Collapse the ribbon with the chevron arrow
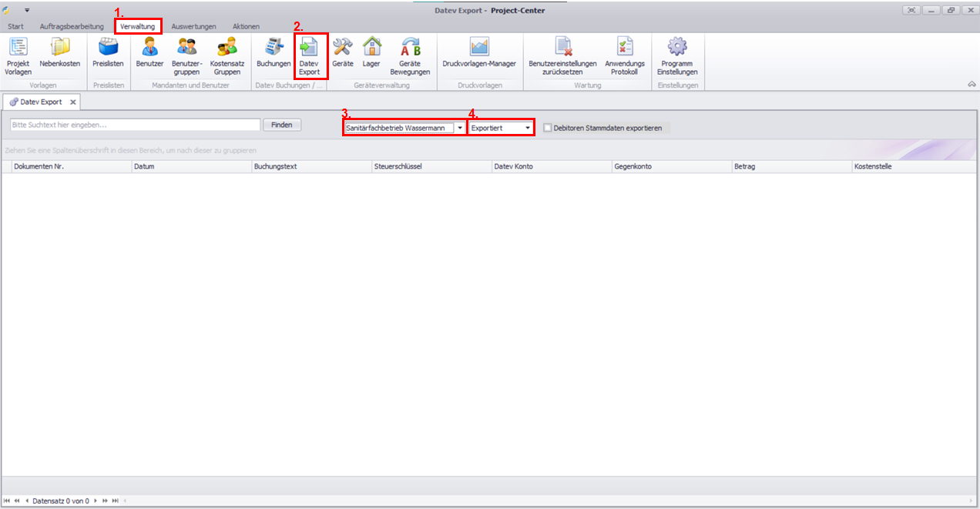The height and width of the screenshot is (509, 980). (x=972, y=85)
